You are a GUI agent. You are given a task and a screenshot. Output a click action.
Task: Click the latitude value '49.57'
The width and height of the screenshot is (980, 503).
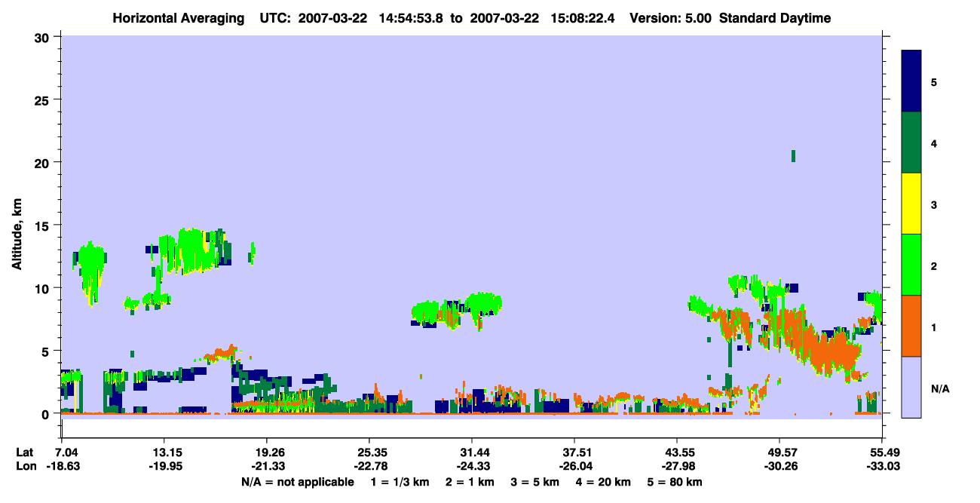tap(779, 452)
